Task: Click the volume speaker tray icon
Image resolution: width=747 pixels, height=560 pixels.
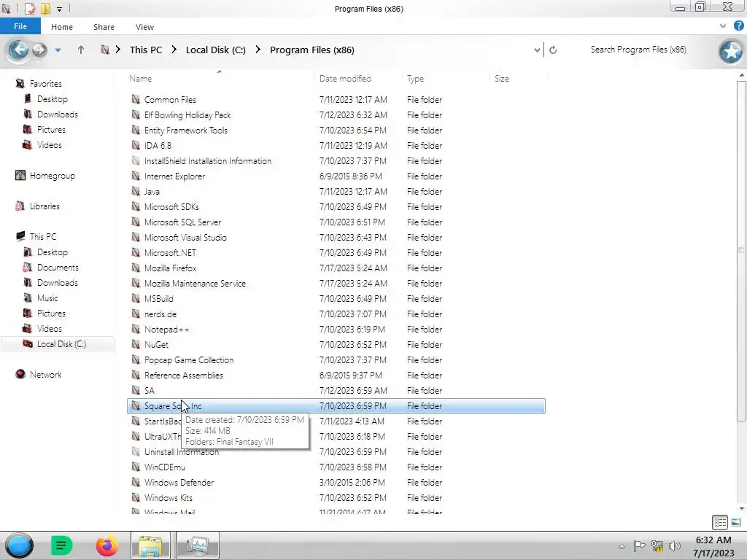Action: 675,545
